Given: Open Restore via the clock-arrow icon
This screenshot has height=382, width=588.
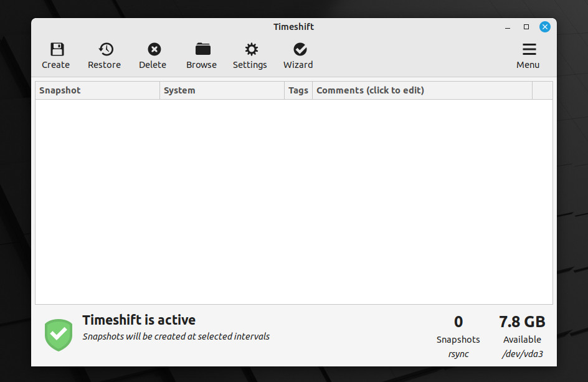Looking at the screenshot, I should tap(106, 49).
